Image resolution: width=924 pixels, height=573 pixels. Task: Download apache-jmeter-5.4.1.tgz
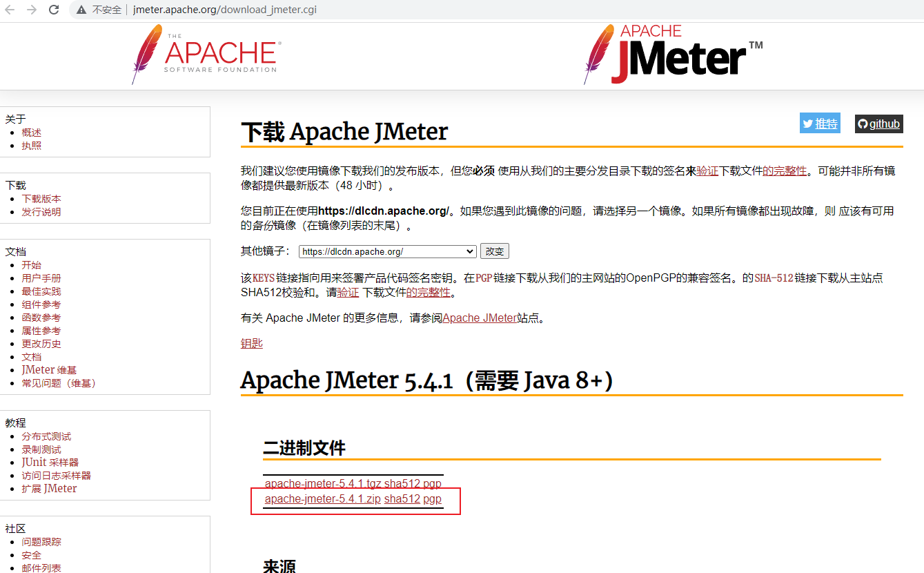323,484
